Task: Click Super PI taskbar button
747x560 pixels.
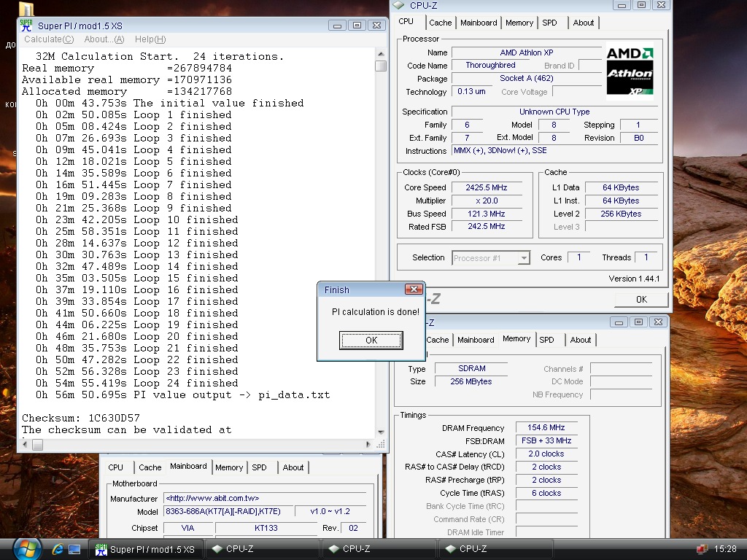Action: tap(146, 549)
